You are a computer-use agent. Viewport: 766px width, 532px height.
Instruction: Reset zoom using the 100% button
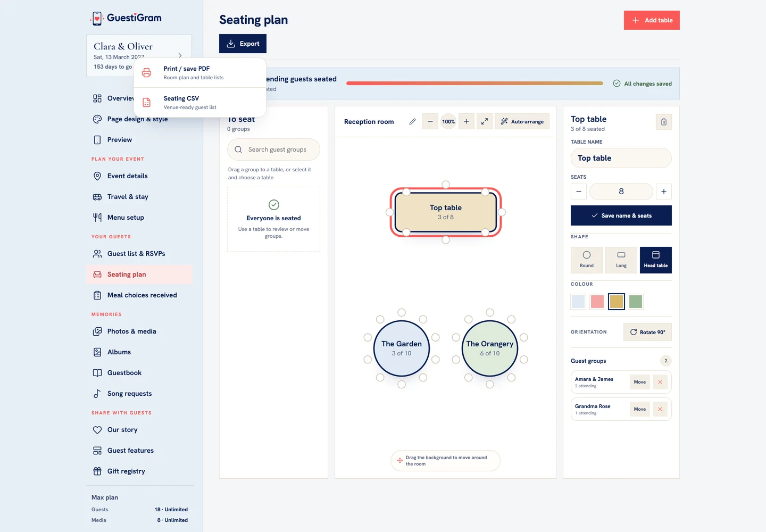coord(448,122)
